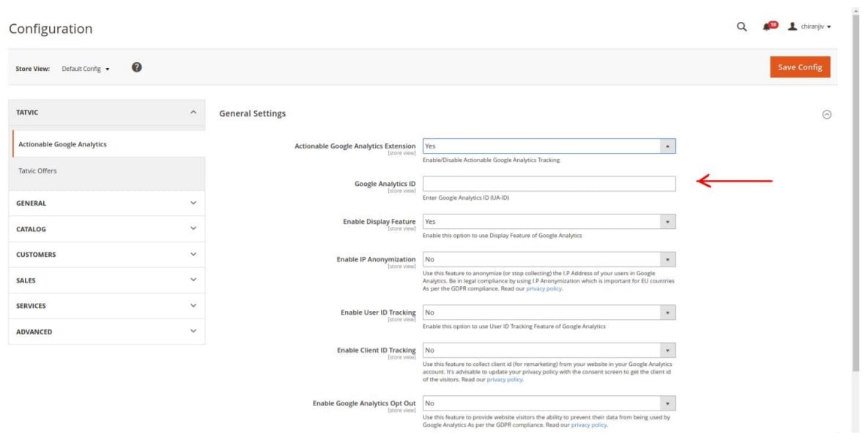
Task: Focus the Google Analytics ID input field
Action: (x=549, y=184)
